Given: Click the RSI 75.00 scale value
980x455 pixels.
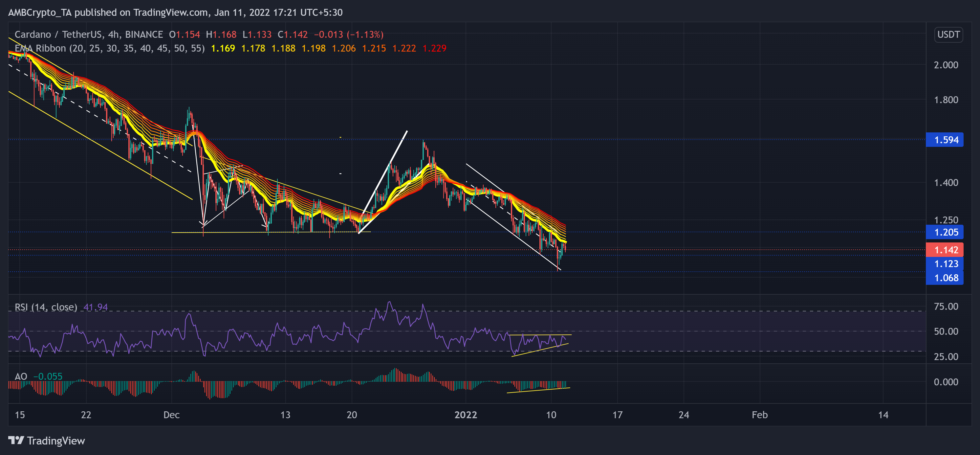Looking at the screenshot, I should click(946, 307).
